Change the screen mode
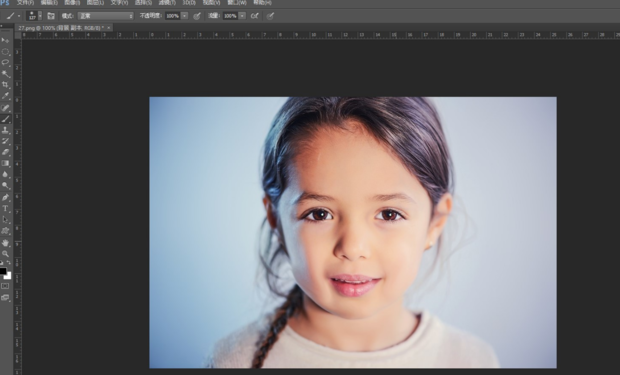The image size is (620, 375). pyautogui.click(x=5, y=297)
